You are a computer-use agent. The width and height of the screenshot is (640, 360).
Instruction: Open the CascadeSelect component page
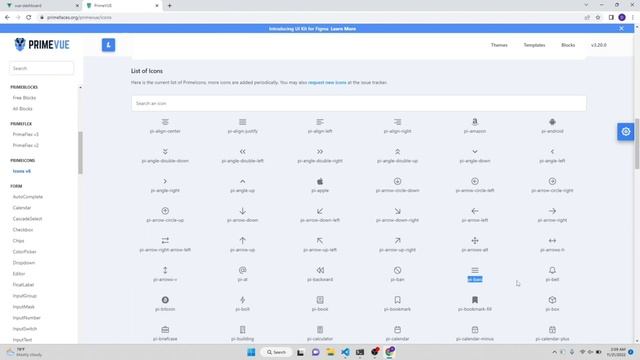click(27, 219)
